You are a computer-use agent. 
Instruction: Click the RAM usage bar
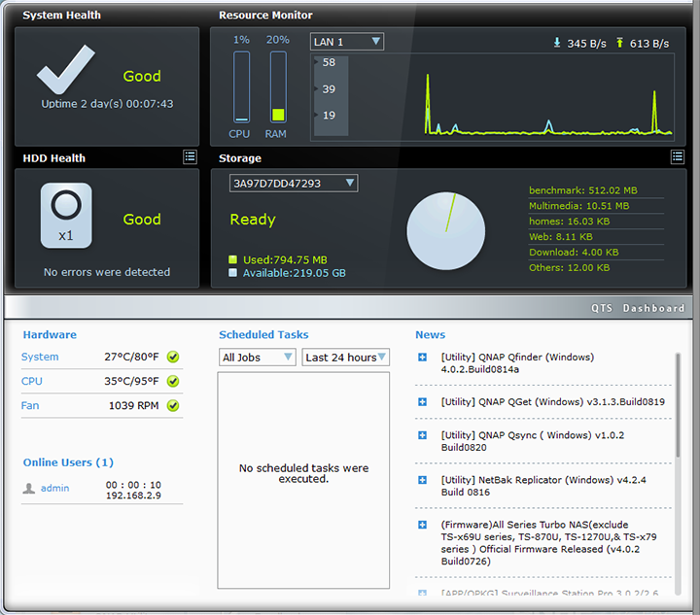click(278, 87)
